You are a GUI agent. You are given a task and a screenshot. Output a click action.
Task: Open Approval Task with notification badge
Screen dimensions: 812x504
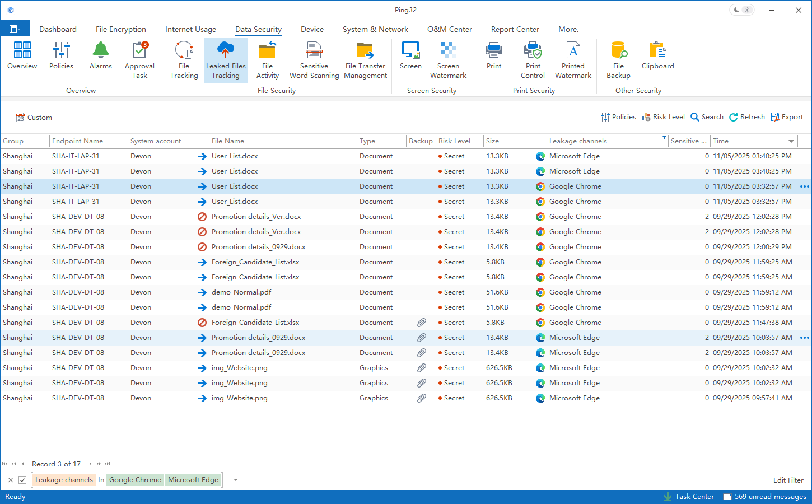click(x=139, y=60)
